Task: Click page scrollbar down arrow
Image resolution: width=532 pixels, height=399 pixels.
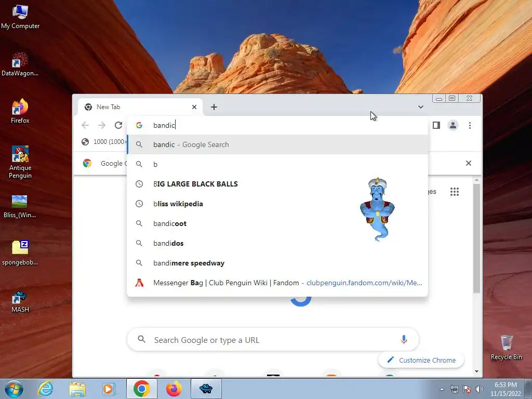Action: pyautogui.click(x=477, y=371)
